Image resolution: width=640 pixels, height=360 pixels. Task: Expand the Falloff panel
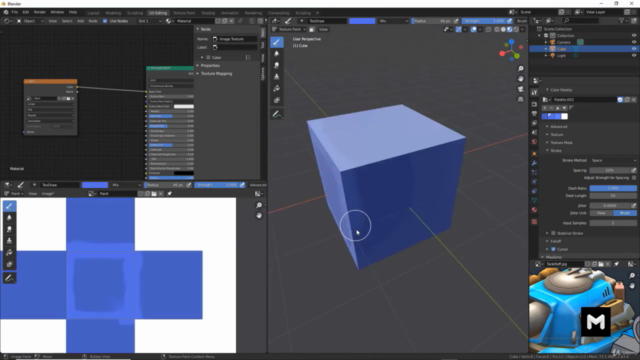pos(556,241)
